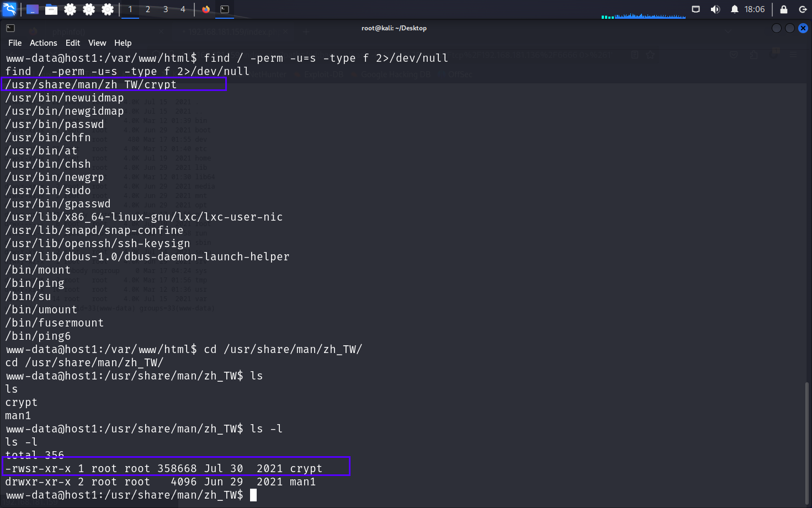Click the show desktop panel icon

click(33, 9)
